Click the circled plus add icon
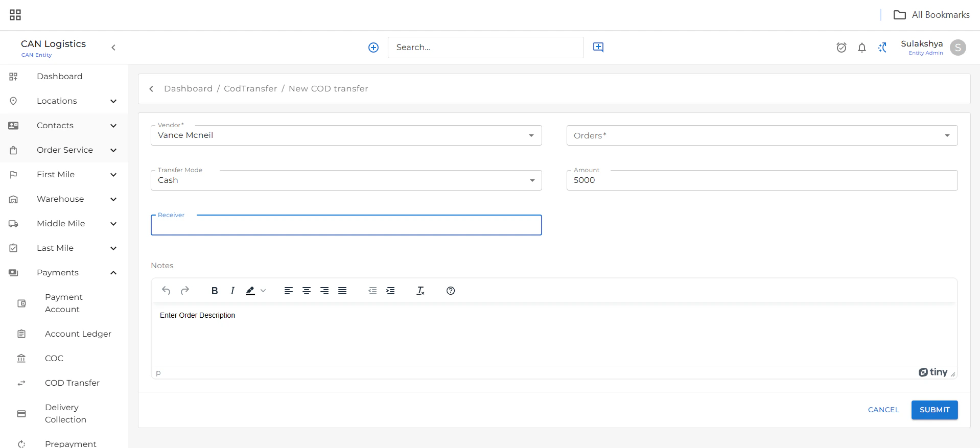This screenshot has height=448, width=980. coord(374,48)
